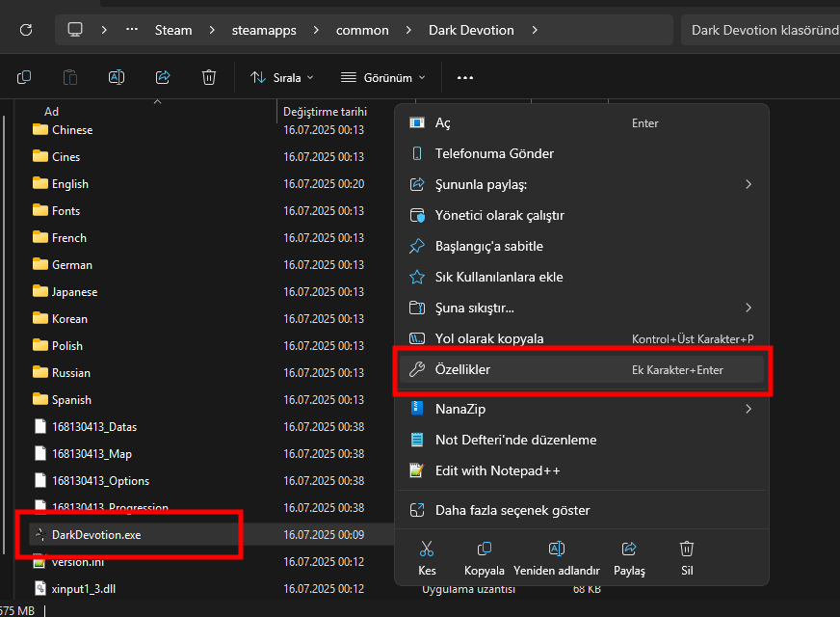Image resolution: width=840 pixels, height=617 pixels.
Task: Click the Chinese folder icon
Action: coord(40,129)
